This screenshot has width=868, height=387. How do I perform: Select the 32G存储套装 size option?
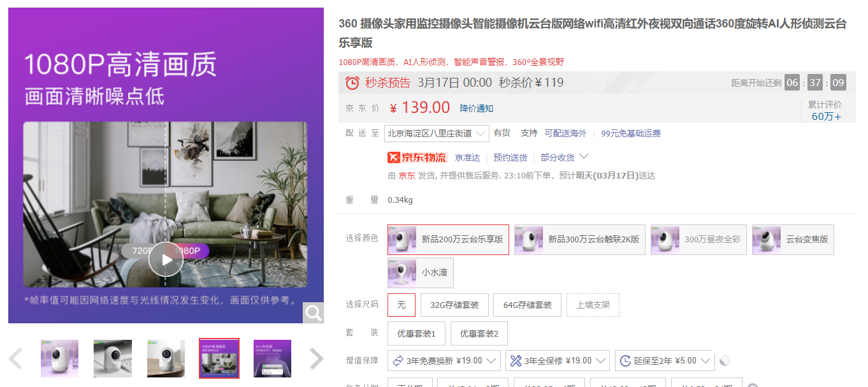pyautogui.click(x=454, y=305)
